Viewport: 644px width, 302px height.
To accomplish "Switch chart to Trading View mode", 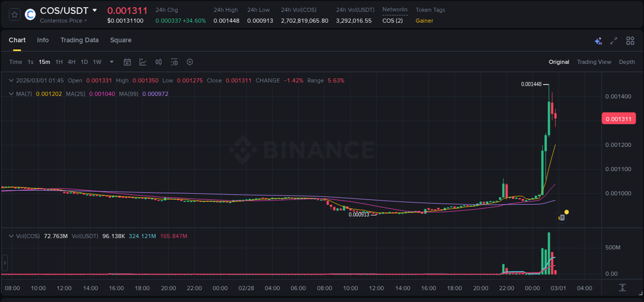I will (x=594, y=62).
